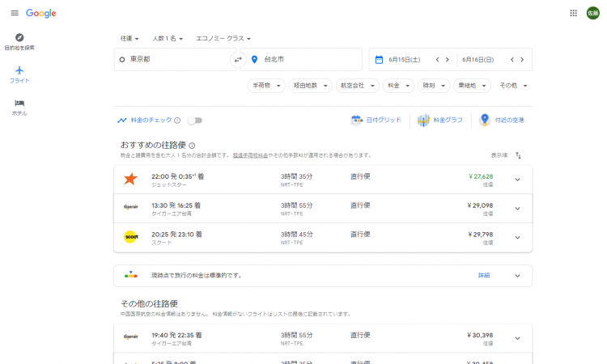
Task: Click the ¥29,098 price
Action: point(480,205)
